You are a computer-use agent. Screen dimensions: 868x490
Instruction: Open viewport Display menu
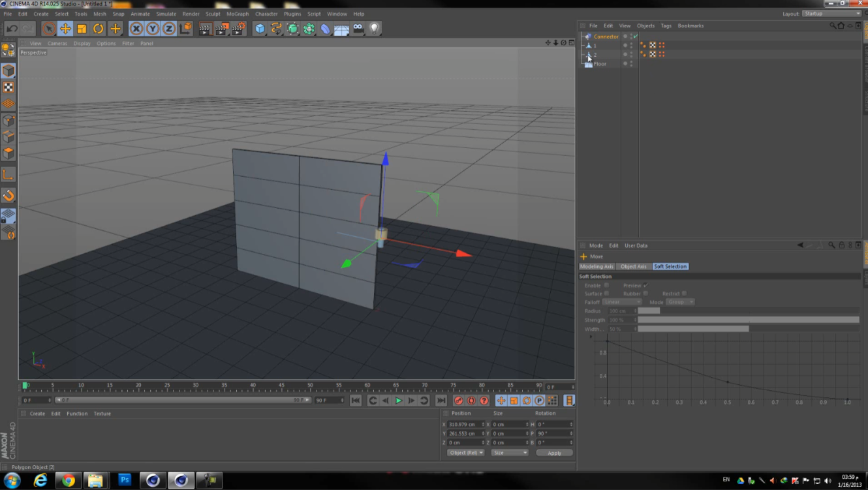click(82, 44)
